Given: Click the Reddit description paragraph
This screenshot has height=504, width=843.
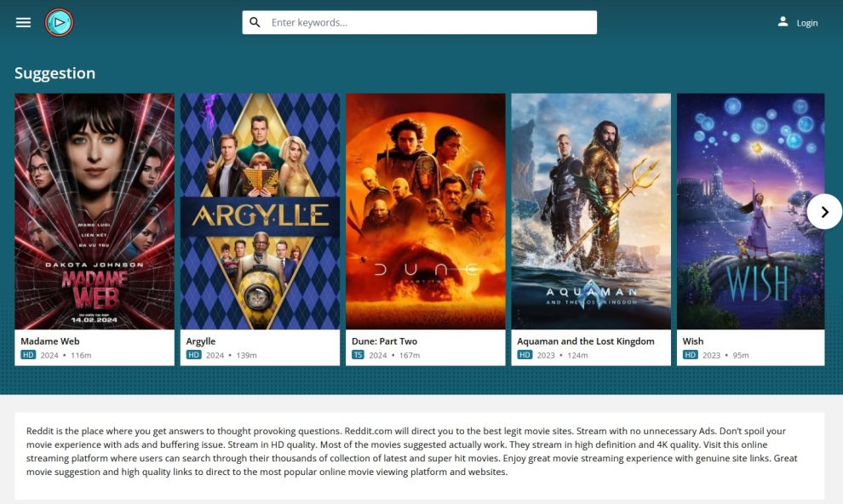Looking at the screenshot, I should pos(412,451).
